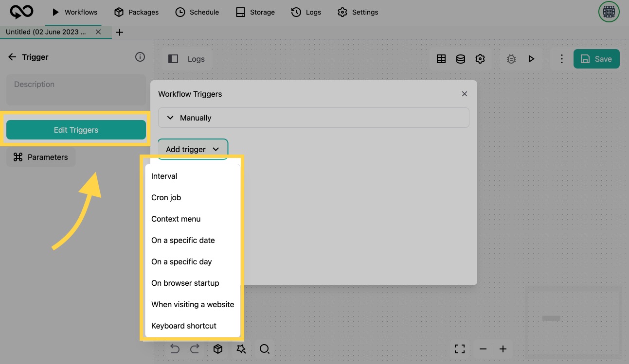The image size is (629, 364).
Task: Click the info icon beside Trigger
Action: coord(140,57)
